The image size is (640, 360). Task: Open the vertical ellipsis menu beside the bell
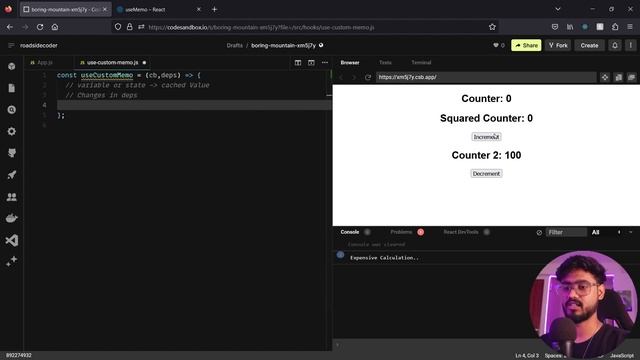[630, 45]
